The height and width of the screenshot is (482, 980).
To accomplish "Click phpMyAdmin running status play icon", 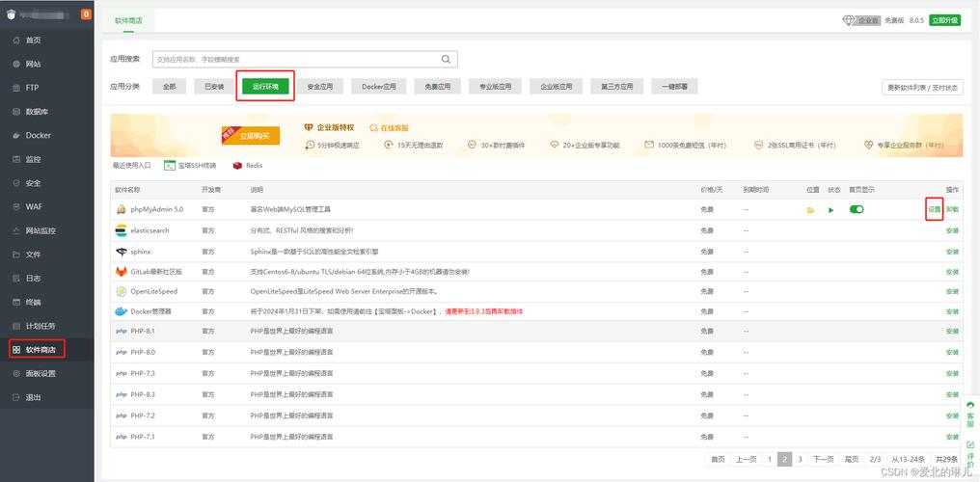I will tap(831, 210).
